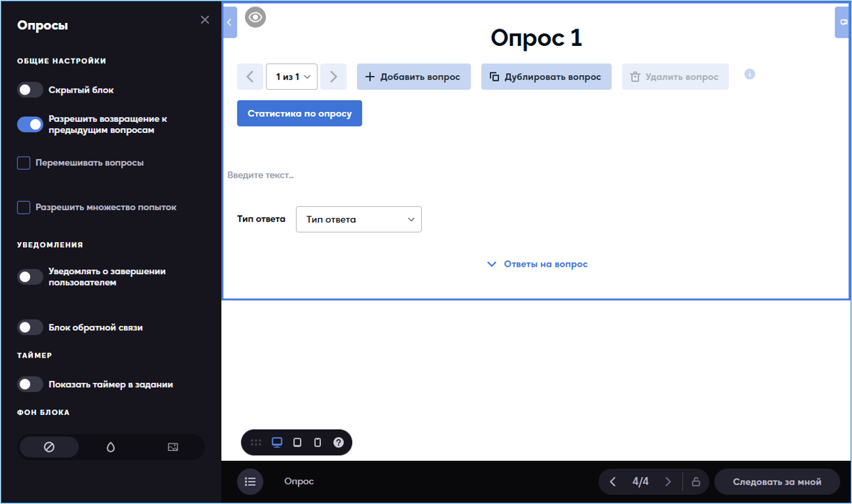Click the info icon next to Удалить вопрос
This screenshot has height=504, width=852.
click(750, 74)
